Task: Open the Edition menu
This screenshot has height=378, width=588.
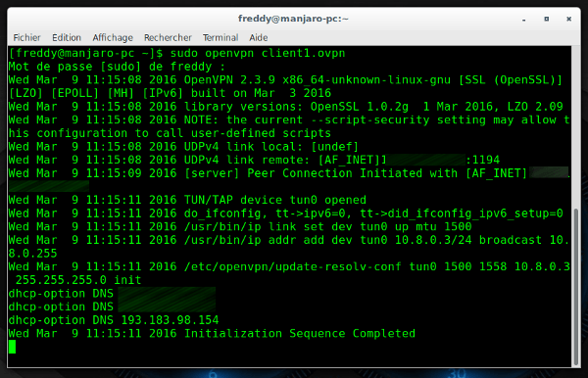Action: point(67,38)
